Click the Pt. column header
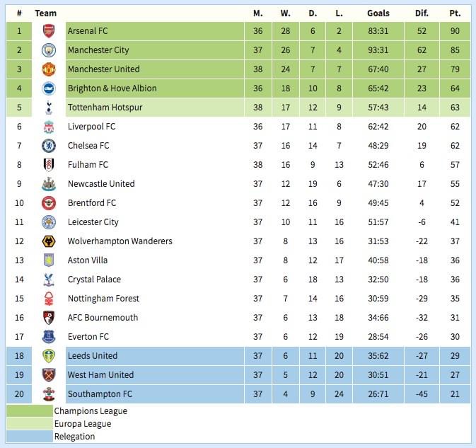Image resolution: width=476 pixels, height=448 pixels. (x=455, y=13)
